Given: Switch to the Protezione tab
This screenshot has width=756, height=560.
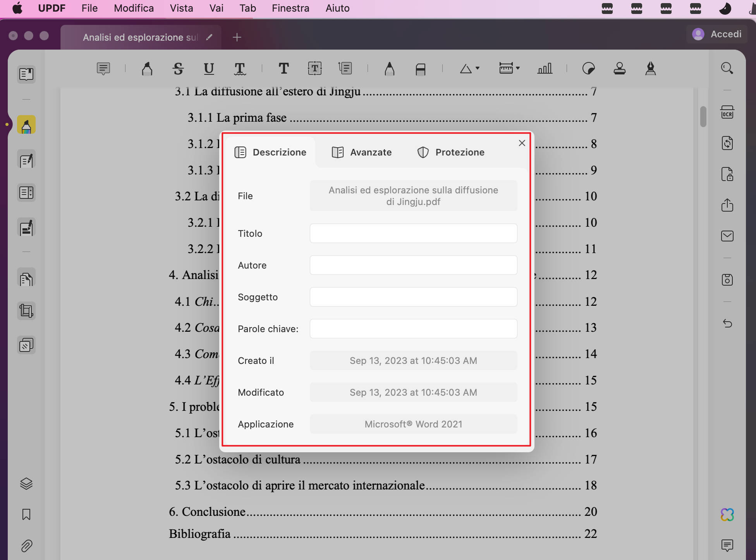Looking at the screenshot, I should [x=451, y=152].
